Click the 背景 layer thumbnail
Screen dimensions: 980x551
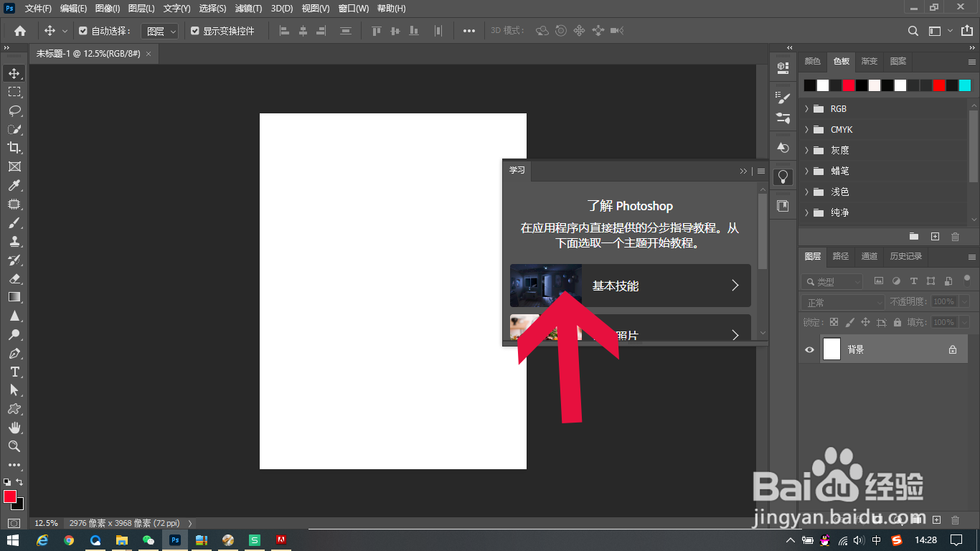(x=831, y=349)
